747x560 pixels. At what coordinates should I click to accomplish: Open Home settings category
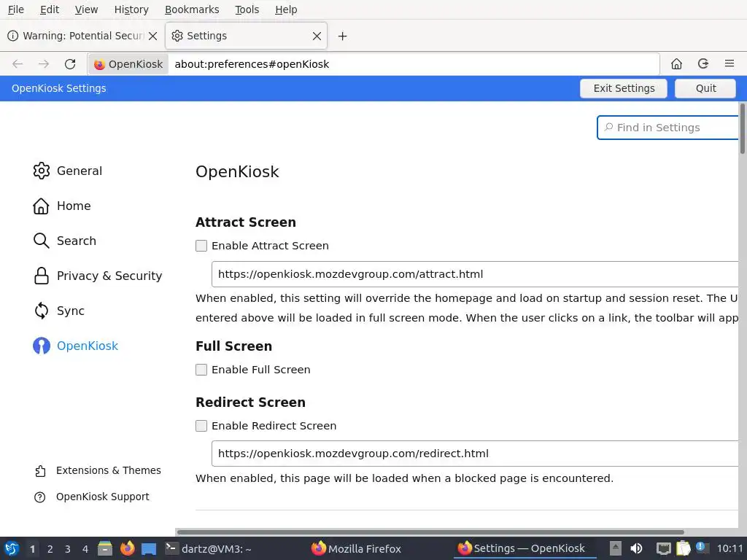click(62, 206)
